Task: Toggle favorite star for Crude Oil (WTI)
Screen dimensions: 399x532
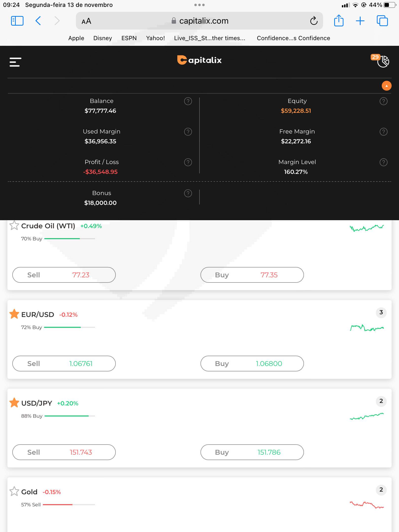Action: (x=14, y=225)
